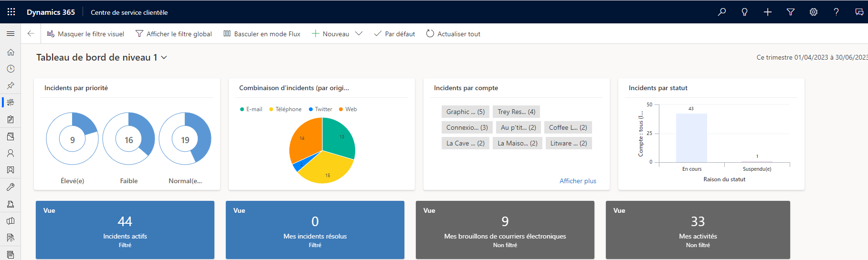
Task: Expand the Nouveau dropdown chevron
Action: point(359,34)
